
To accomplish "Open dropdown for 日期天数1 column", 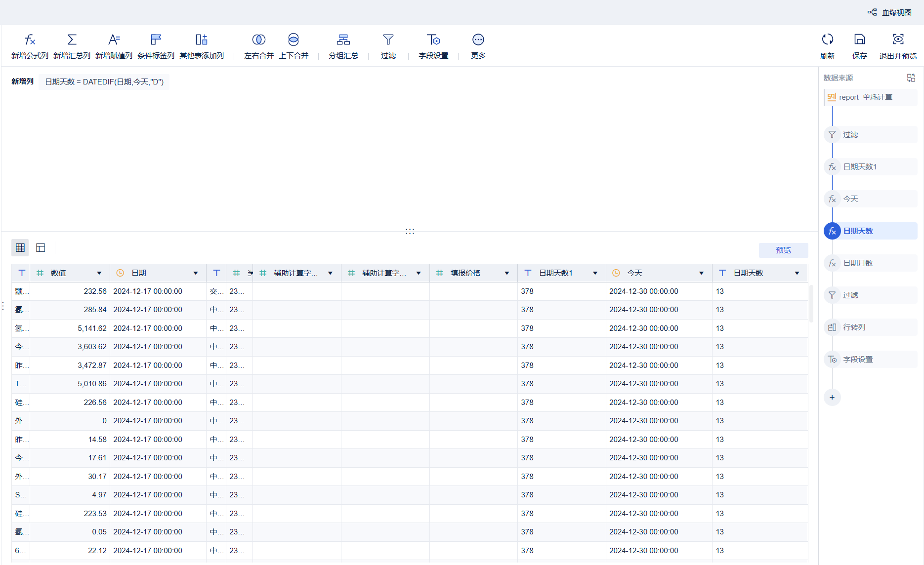I will click(595, 273).
